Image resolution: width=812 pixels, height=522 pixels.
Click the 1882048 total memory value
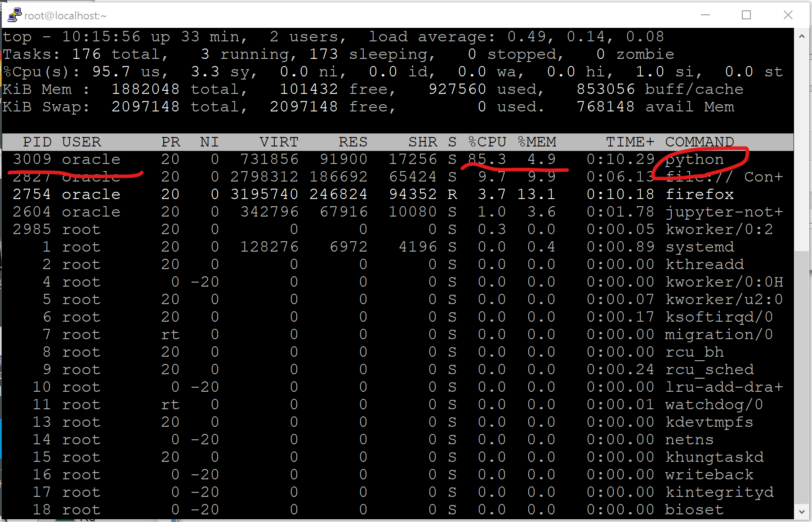coord(146,89)
